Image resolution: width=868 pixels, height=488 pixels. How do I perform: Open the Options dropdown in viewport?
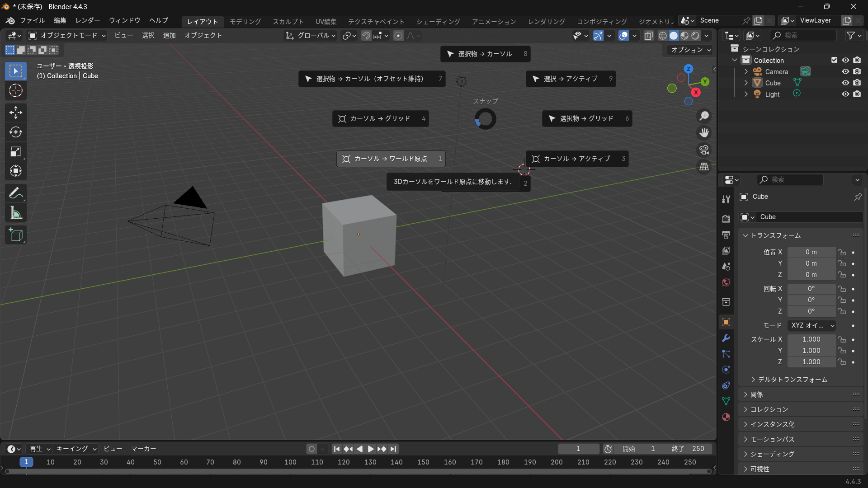click(690, 50)
